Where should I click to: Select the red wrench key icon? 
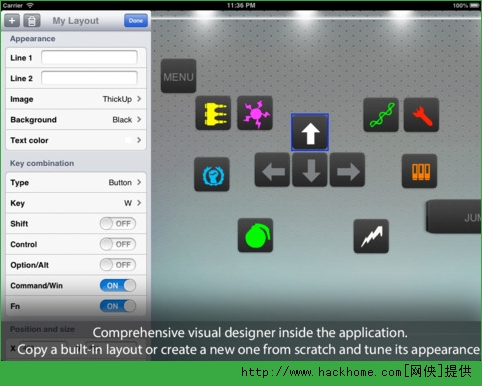[x=421, y=115]
